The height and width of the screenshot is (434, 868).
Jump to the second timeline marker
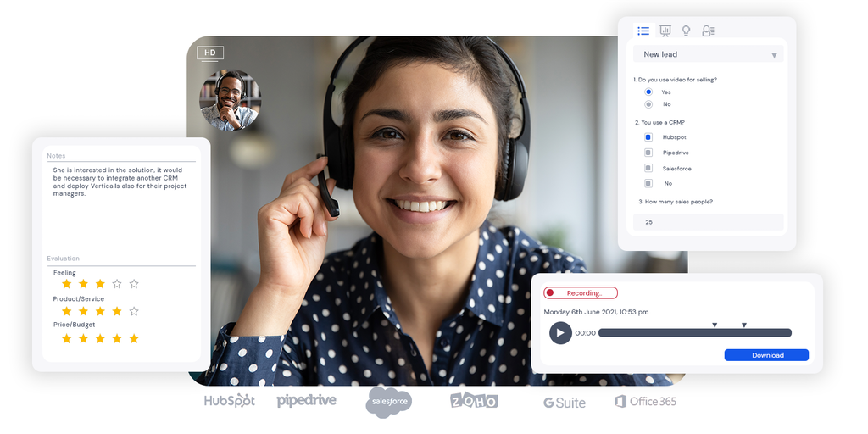[744, 325]
